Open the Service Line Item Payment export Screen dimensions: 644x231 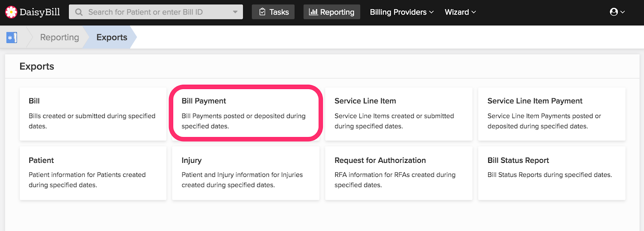[x=552, y=114]
